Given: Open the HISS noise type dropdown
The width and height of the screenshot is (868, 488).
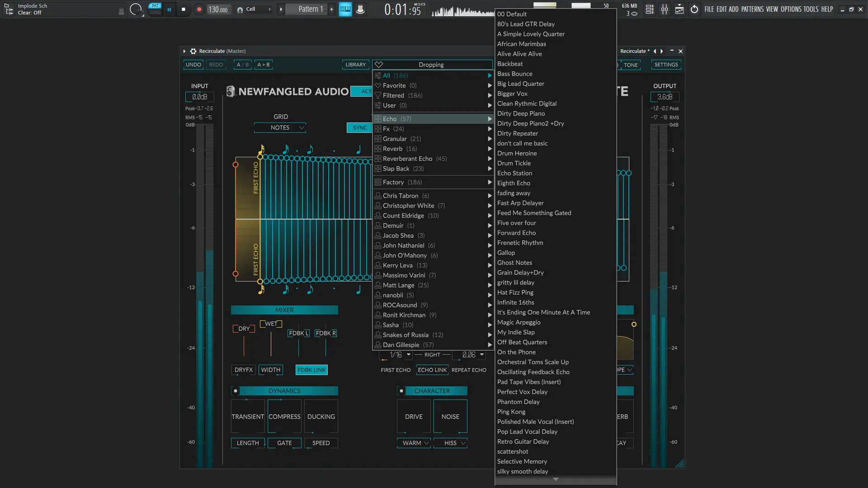Looking at the screenshot, I should pyautogui.click(x=450, y=443).
